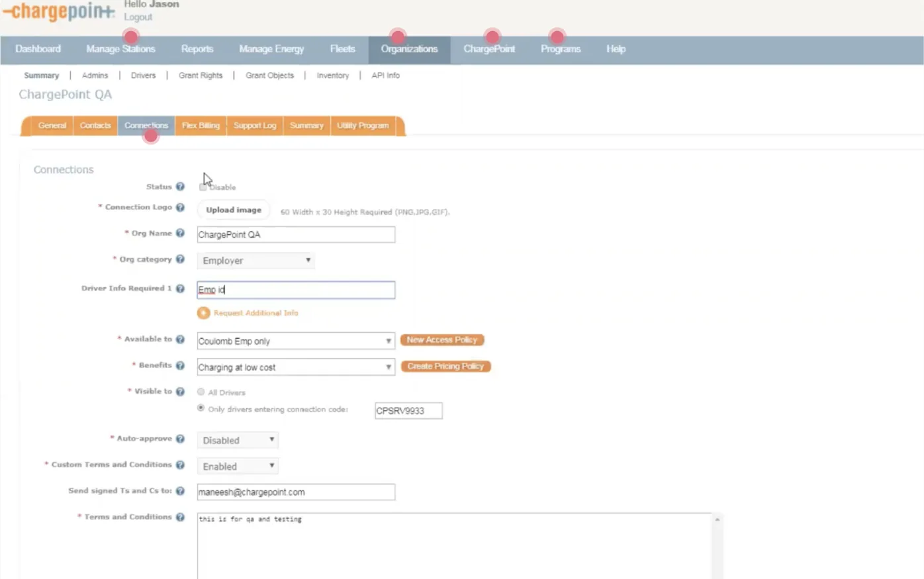The width and height of the screenshot is (924, 579).
Task: Click the connection code field CPSRV9933
Action: tap(408, 411)
